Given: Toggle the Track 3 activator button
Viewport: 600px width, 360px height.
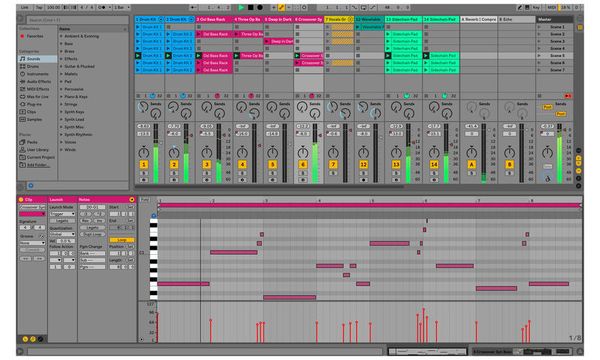Looking at the screenshot, I should point(207,165).
